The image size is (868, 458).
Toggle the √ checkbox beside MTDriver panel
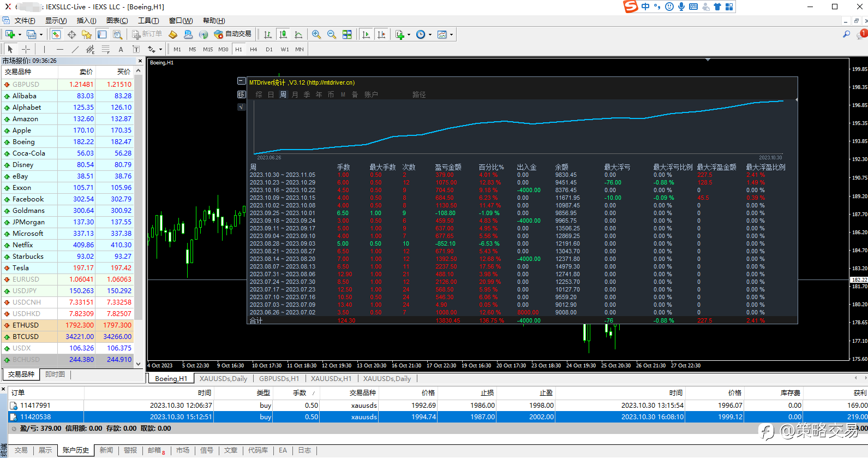coord(242,107)
